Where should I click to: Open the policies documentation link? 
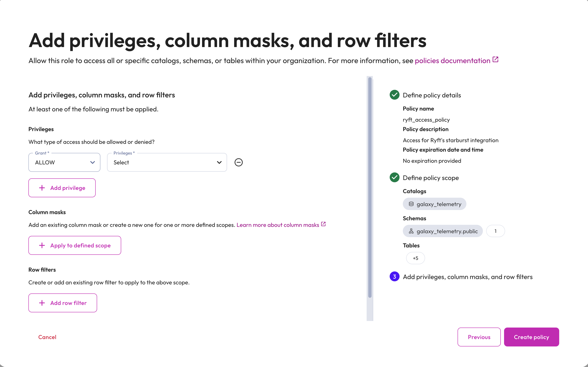(452, 61)
